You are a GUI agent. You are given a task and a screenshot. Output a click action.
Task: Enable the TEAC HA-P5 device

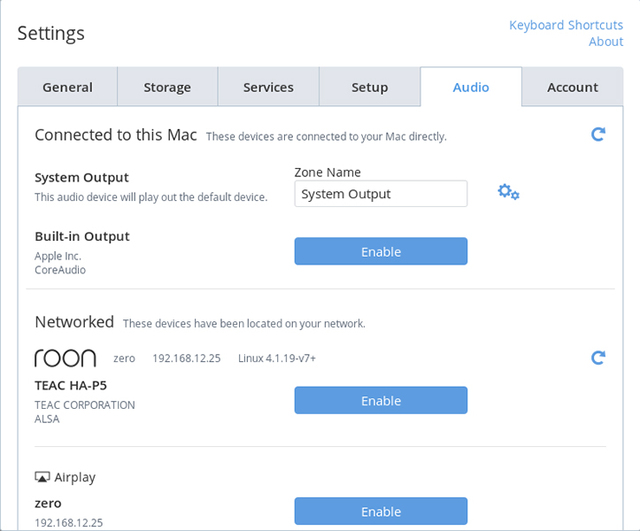380,401
